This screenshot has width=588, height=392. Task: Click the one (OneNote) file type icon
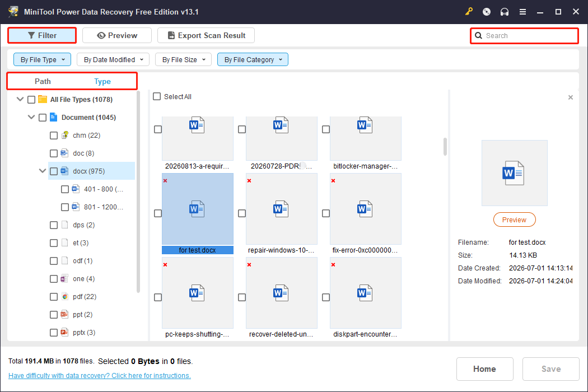point(64,279)
